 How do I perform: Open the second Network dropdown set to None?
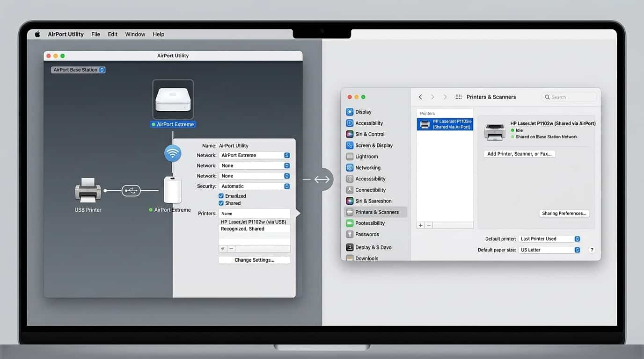coord(255,165)
